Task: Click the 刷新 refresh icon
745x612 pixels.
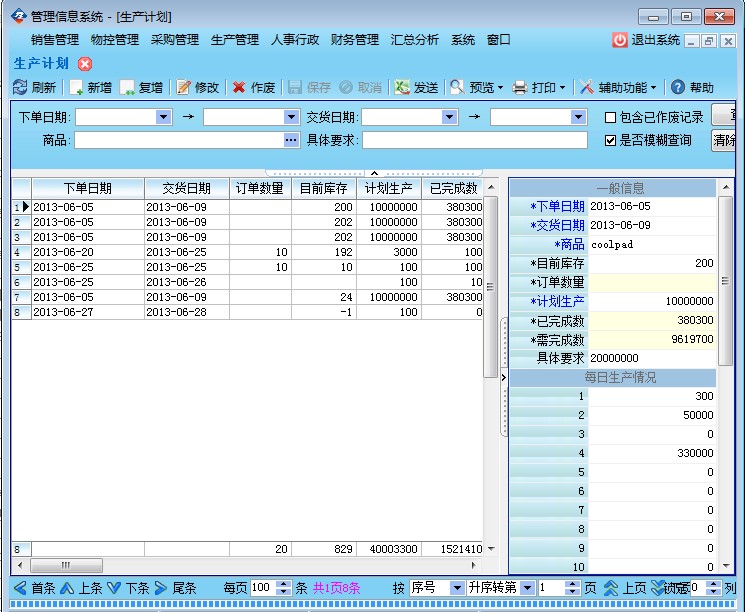Action: point(20,87)
